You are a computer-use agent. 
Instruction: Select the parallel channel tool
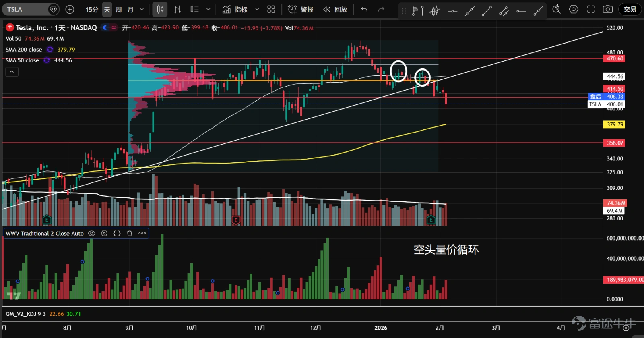click(504, 11)
